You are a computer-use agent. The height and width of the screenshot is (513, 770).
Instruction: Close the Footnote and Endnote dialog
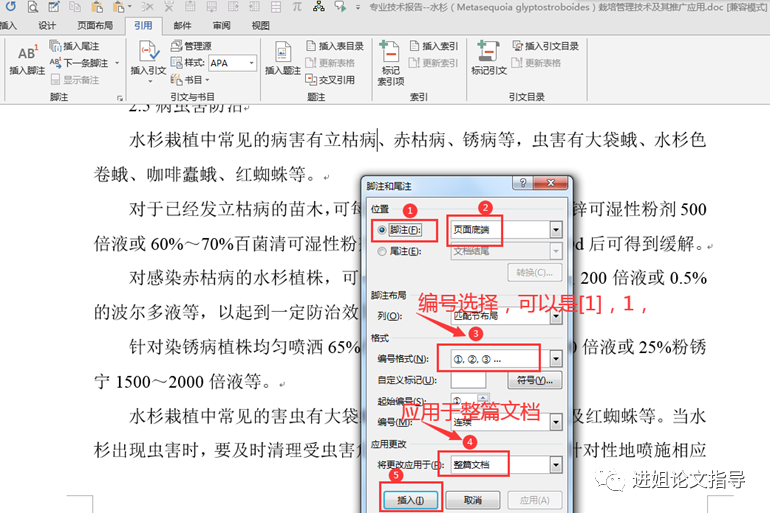tap(551, 183)
